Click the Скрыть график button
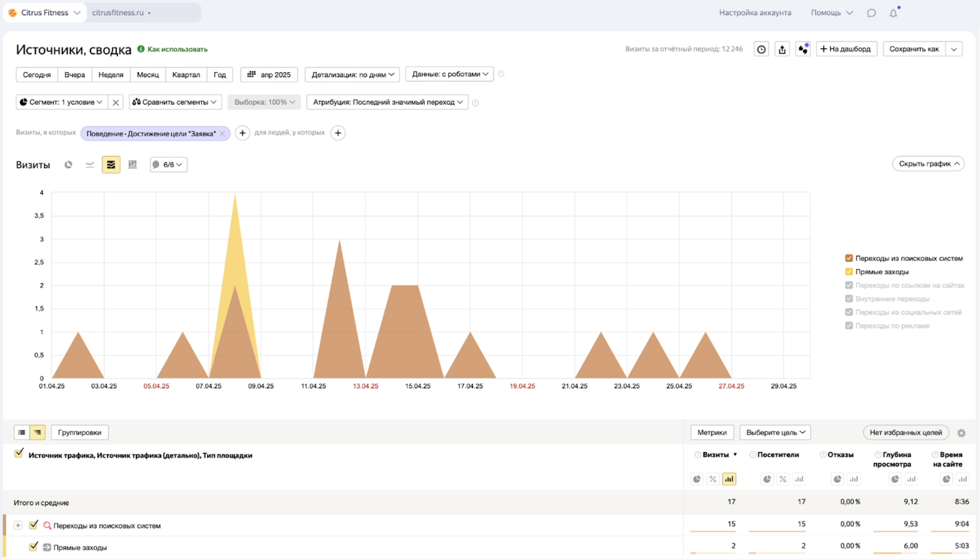 [x=928, y=164]
